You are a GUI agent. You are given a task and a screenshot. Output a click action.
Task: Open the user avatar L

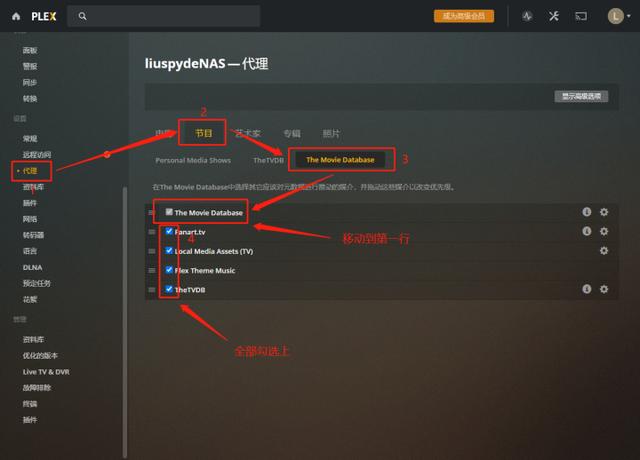[x=616, y=16]
